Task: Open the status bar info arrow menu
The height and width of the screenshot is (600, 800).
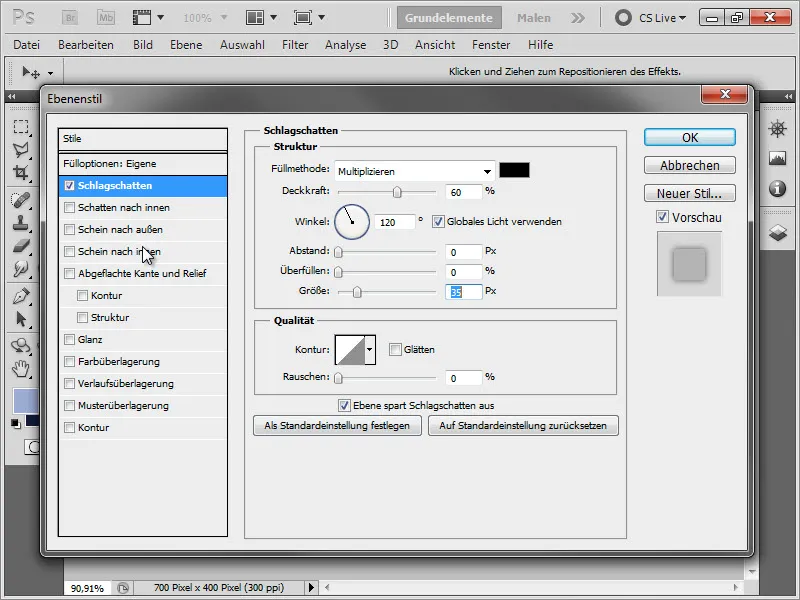Action: pos(311,588)
